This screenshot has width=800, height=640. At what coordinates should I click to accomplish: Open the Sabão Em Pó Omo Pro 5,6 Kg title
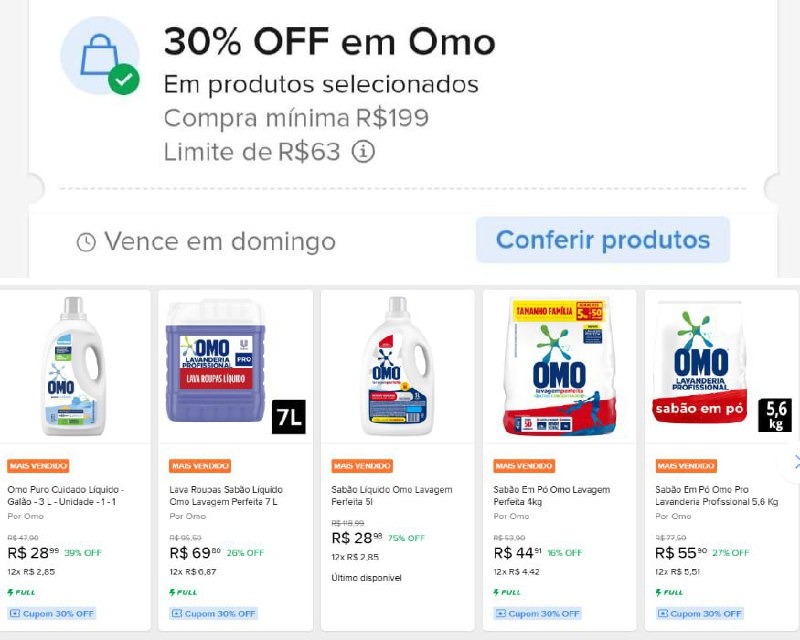click(716, 496)
